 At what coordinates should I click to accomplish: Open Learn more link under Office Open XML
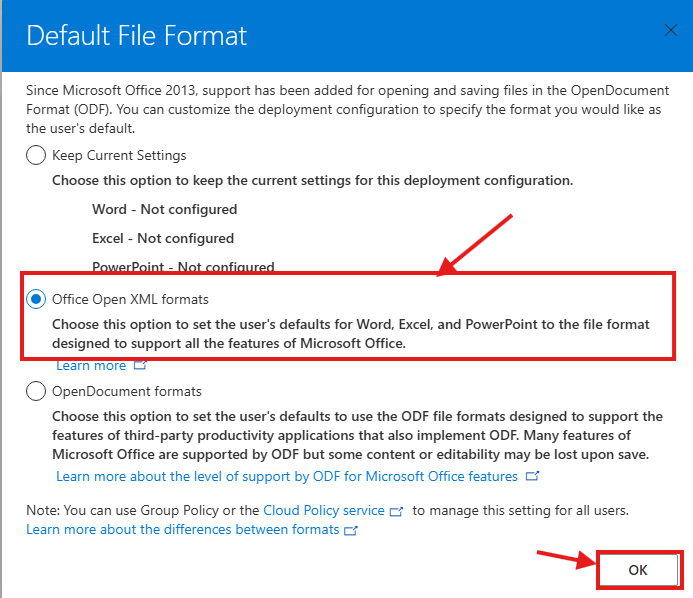tap(91, 366)
